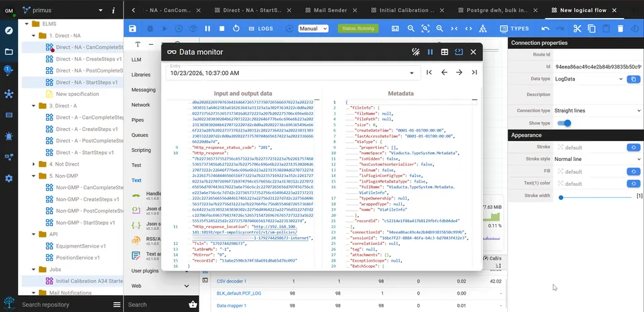This screenshot has width=644, height=312.
Task: Open the compass navigation icon in sidebar
Action: (9, 30)
